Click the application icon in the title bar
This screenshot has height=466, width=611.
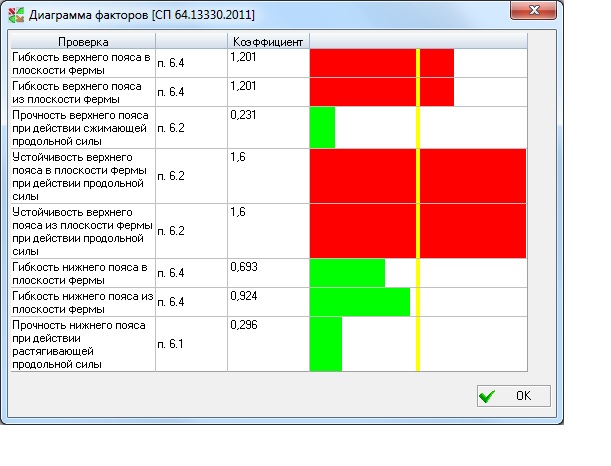click(x=15, y=13)
